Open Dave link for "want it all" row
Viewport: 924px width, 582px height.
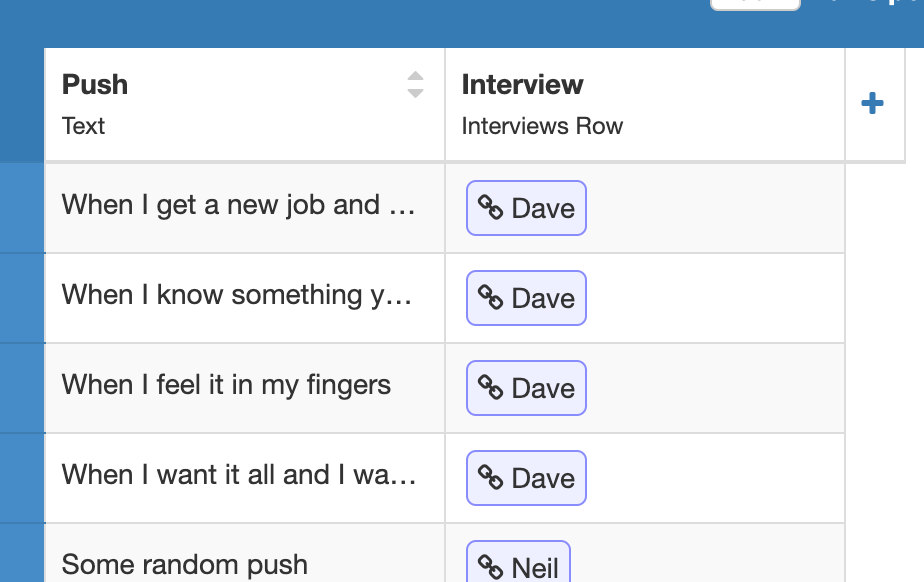point(543,478)
